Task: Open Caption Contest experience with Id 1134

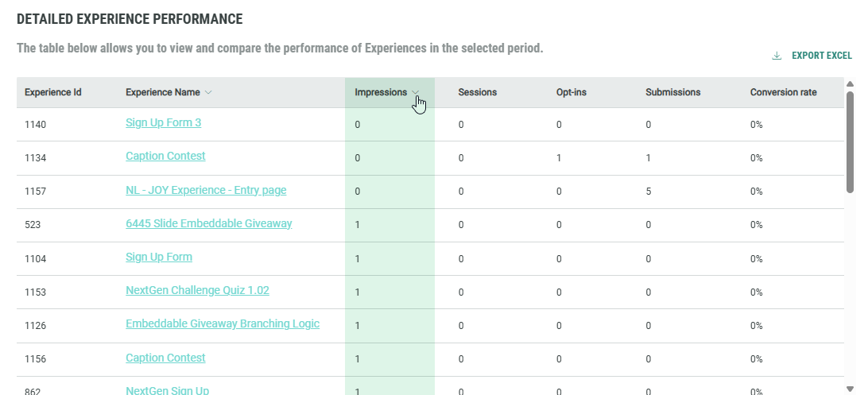Action: tap(165, 156)
